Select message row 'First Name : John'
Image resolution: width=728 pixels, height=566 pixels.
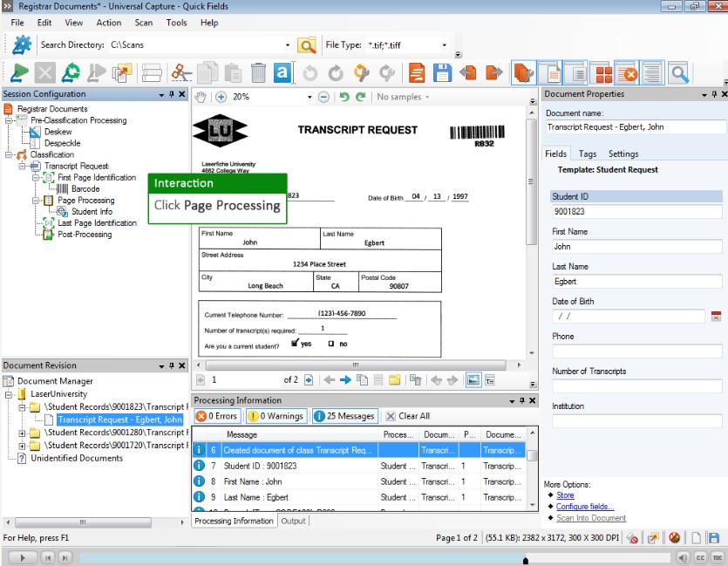tap(358, 481)
